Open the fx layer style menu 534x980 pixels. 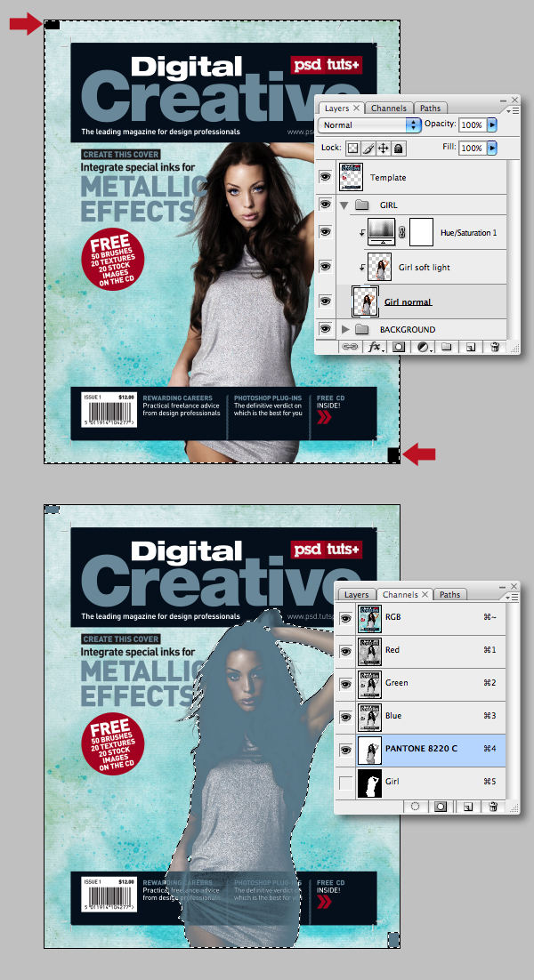376,347
